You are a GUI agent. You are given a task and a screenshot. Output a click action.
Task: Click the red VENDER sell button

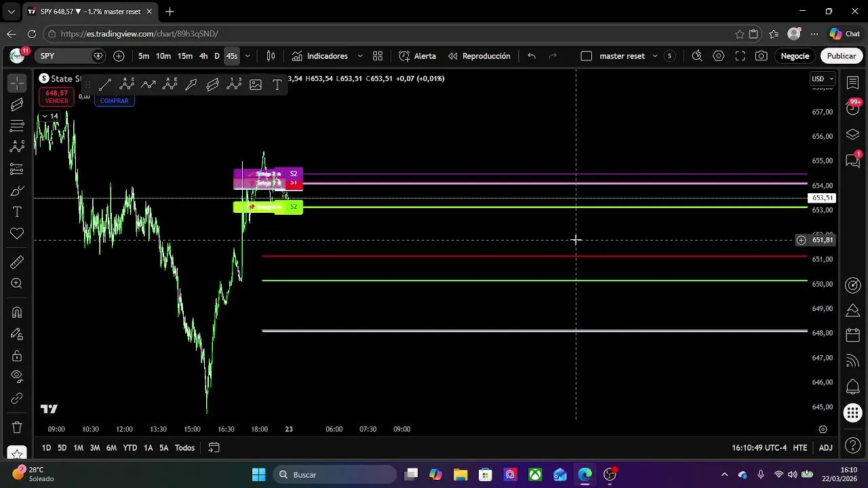click(x=56, y=97)
